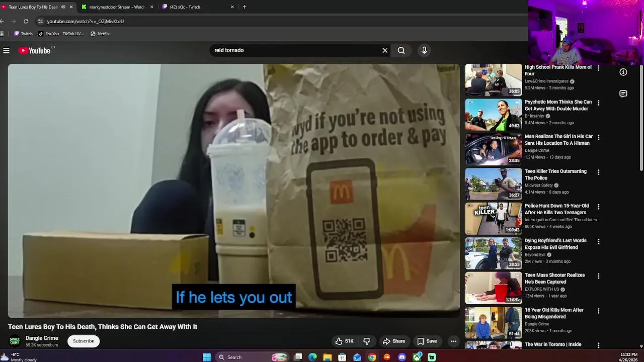
Task: Open options for Dying Boyfriend's Last Words
Action: click(598, 241)
